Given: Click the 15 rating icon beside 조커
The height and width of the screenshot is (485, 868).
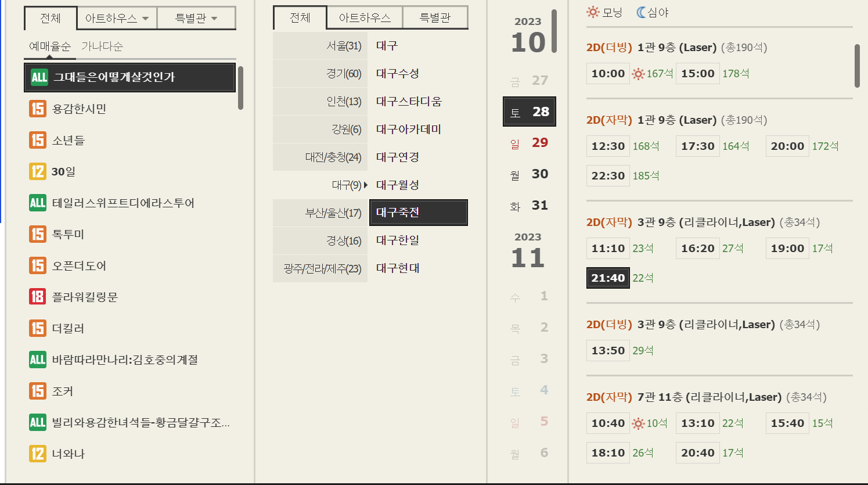Looking at the screenshot, I should pyautogui.click(x=38, y=391).
